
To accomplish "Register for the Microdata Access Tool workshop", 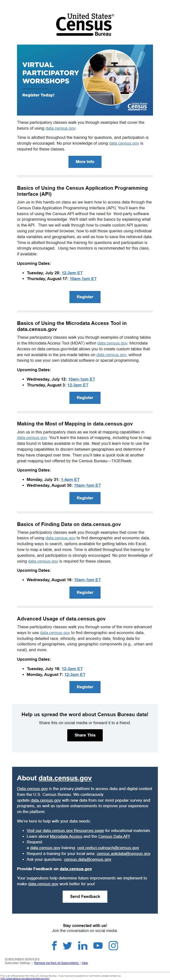I will [85, 398].
